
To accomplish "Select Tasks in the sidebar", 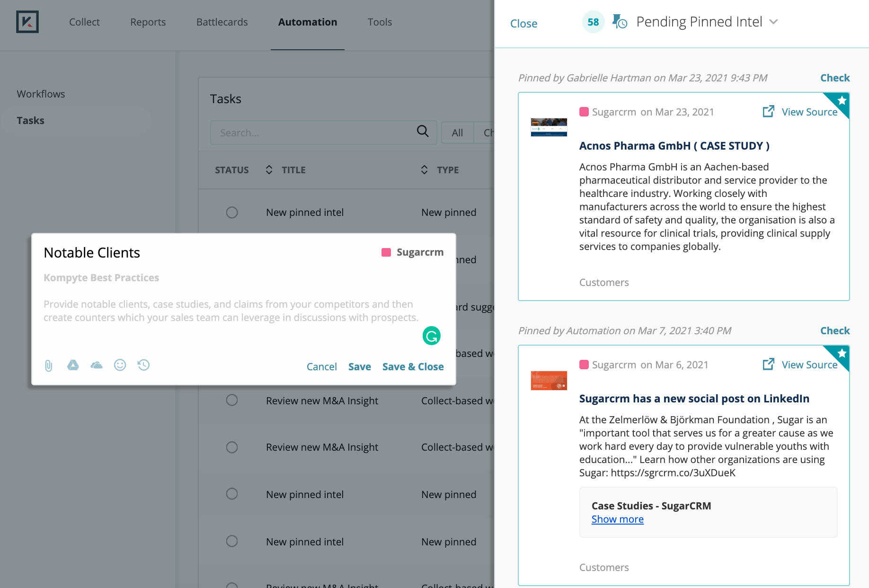I will click(30, 120).
